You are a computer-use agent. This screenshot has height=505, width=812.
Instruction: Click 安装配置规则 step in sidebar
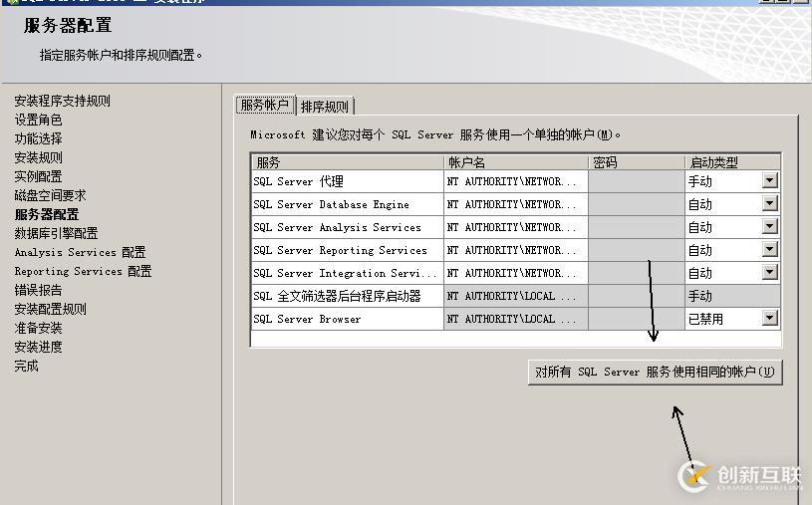(x=50, y=309)
